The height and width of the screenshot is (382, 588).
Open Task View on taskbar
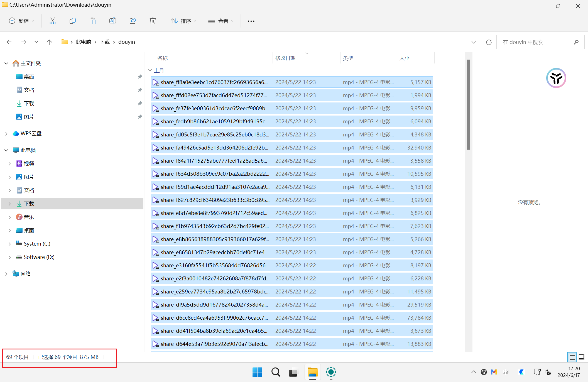(x=294, y=372)
